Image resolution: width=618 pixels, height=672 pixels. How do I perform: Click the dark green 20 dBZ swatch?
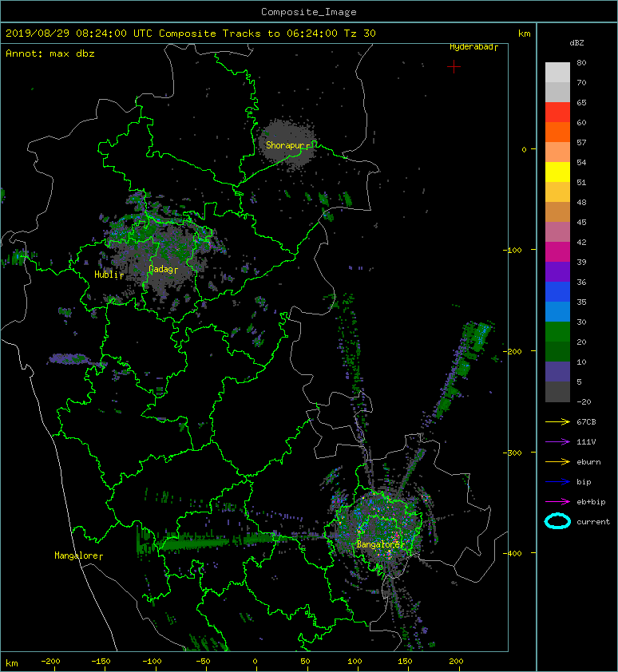click(557, 351)
